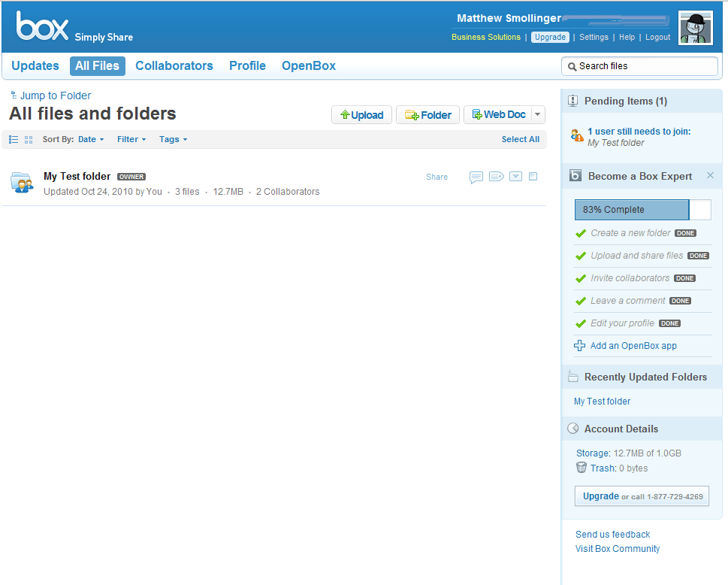Close the Become a Box Expert panel
The width and height of the screenshot is (728, 585).
710,175
